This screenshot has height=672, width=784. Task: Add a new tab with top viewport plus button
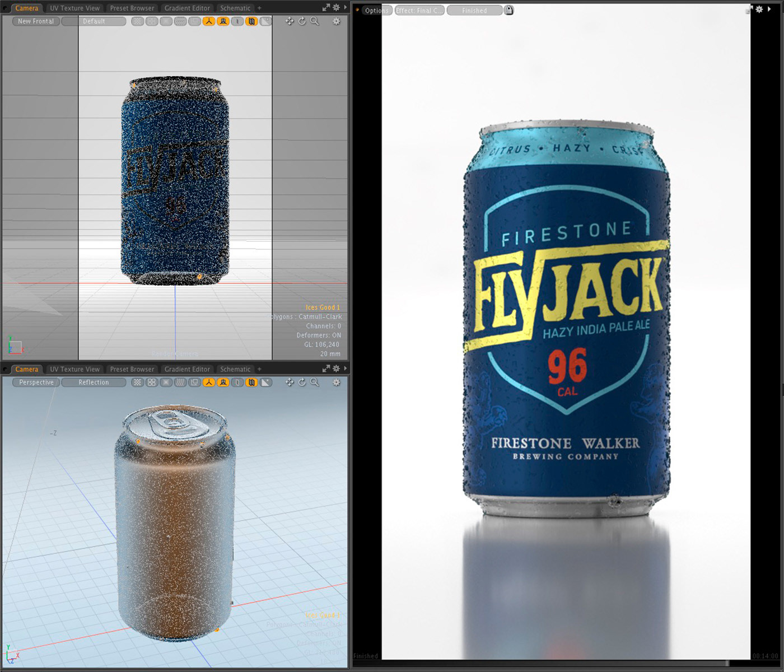coord(259,8)
